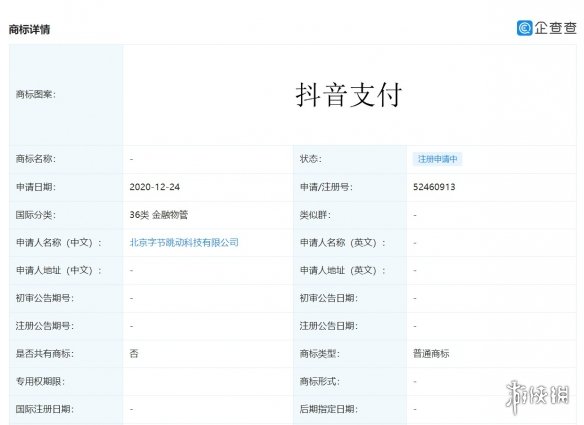
Task: Click the 申请人名称（英文） label
Action: (x=343, y=242)
